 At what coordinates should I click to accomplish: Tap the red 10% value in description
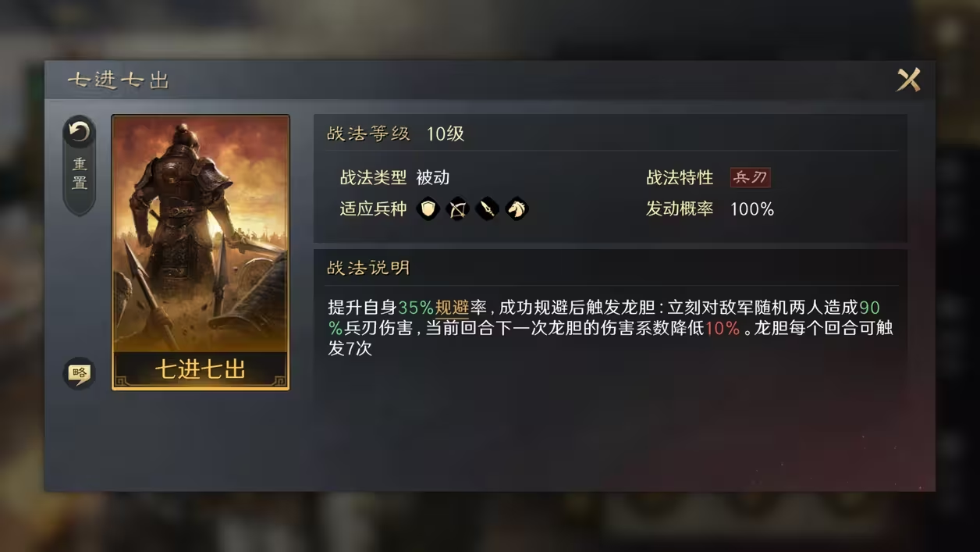click(723, 329)
